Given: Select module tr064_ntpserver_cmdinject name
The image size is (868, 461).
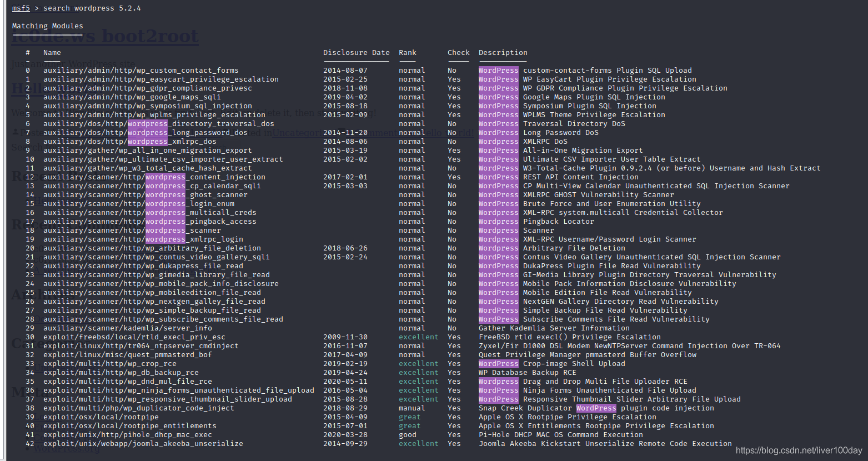Looking at the screenshot, I should (x=141, y=346).
